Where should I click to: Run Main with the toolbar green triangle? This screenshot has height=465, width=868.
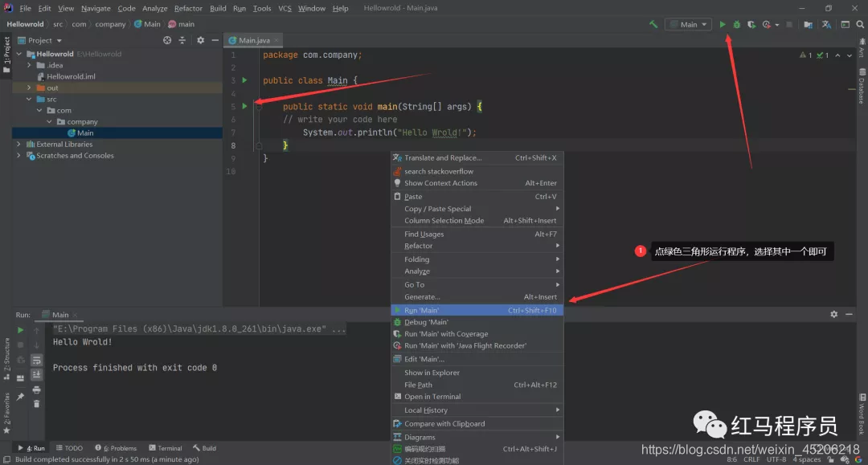[x=723, y=24]
